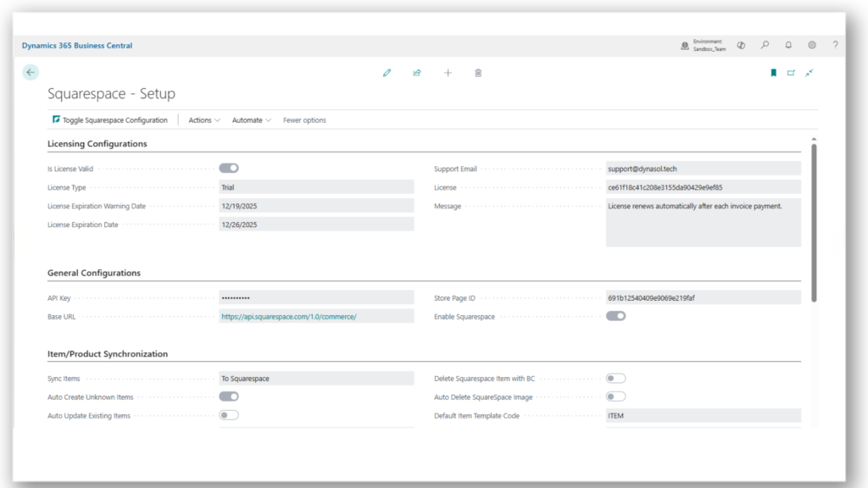Image resolution: width=868 pixels, height=488 pixels.
Task: Expand the Actions menu
Action: pyautogui.click(x=203, y=119)
